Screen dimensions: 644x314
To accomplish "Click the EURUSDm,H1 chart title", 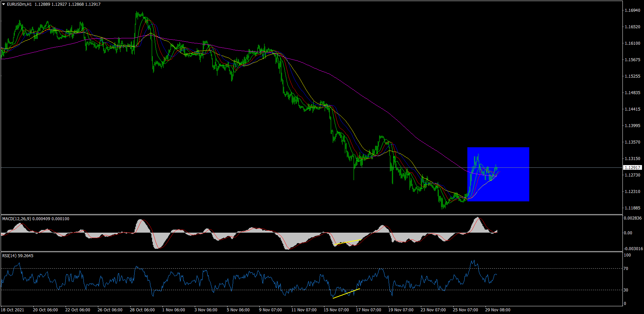I will click(x=19, y=4).
